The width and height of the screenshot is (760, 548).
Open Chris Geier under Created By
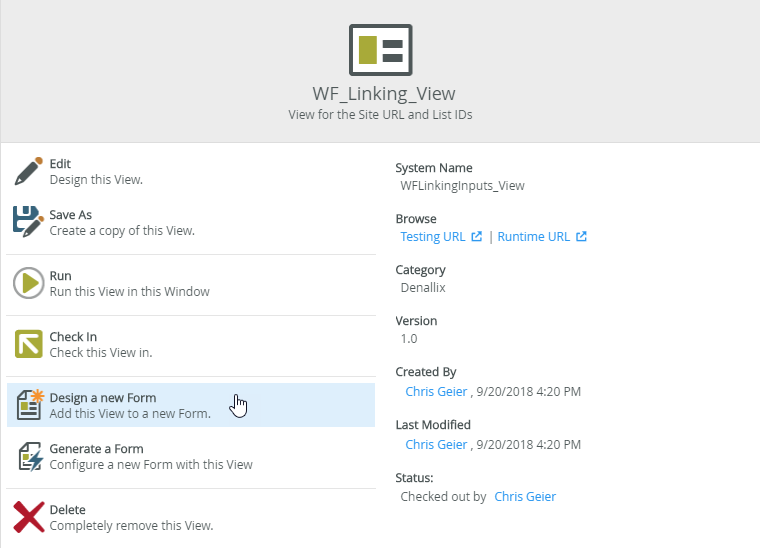coord(436,391)
